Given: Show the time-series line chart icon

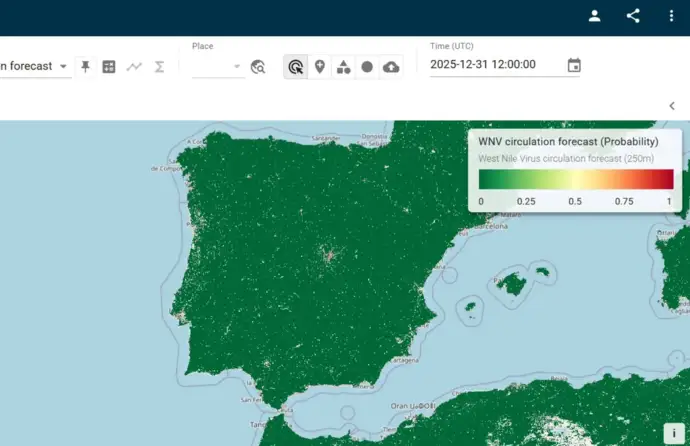Looking at the screenshot, I should tap(134, 67).
